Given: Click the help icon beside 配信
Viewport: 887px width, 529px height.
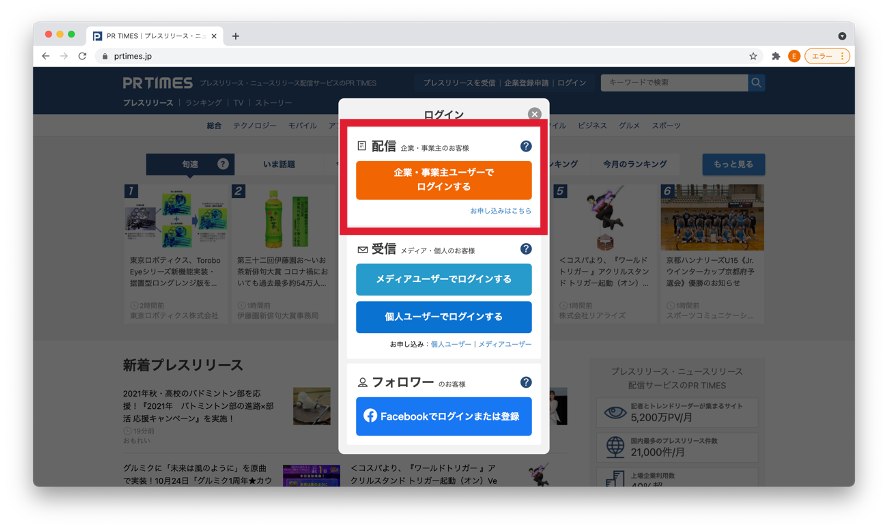Looking at the screenshot, I should tap(526, 146).
